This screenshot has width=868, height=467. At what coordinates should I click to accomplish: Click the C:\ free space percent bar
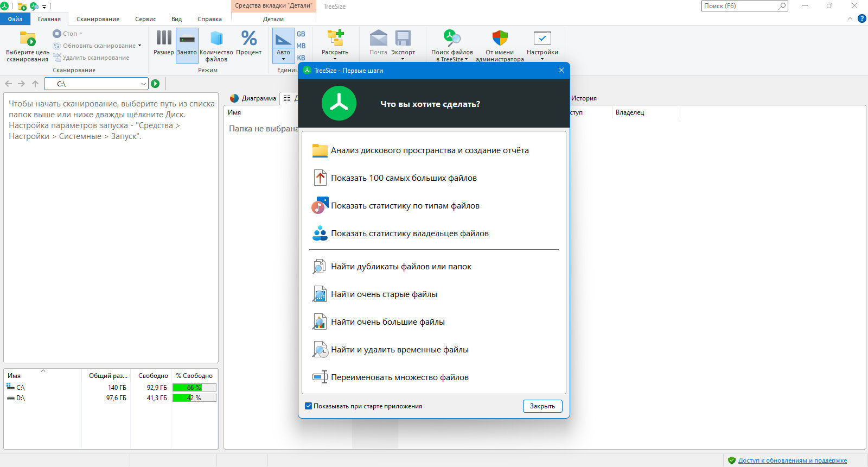pyautogui.click(x=194, y=388)
